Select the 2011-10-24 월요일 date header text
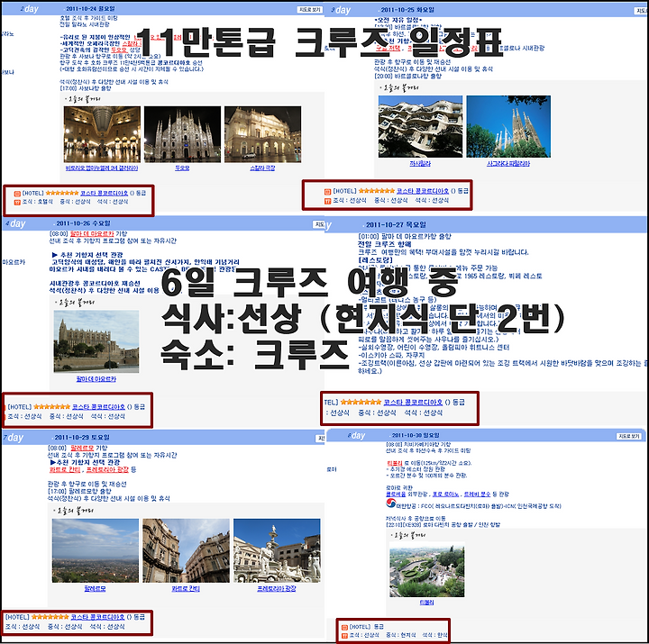The width and height of the screenshot is (649, 644). (x=90, y=9)
